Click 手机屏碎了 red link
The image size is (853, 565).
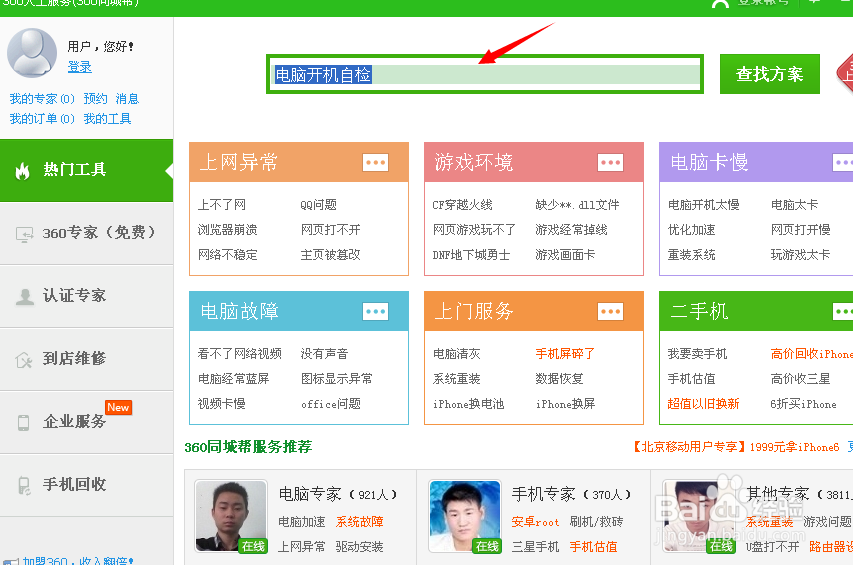pyautogui.click(x=565, y=354)
